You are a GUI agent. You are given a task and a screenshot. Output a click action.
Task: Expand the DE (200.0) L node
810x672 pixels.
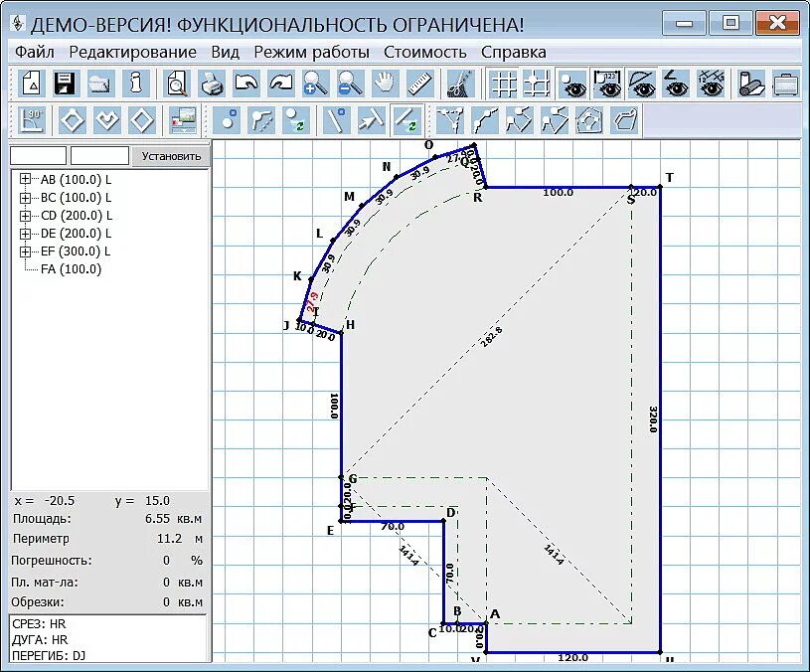[25, 234]
